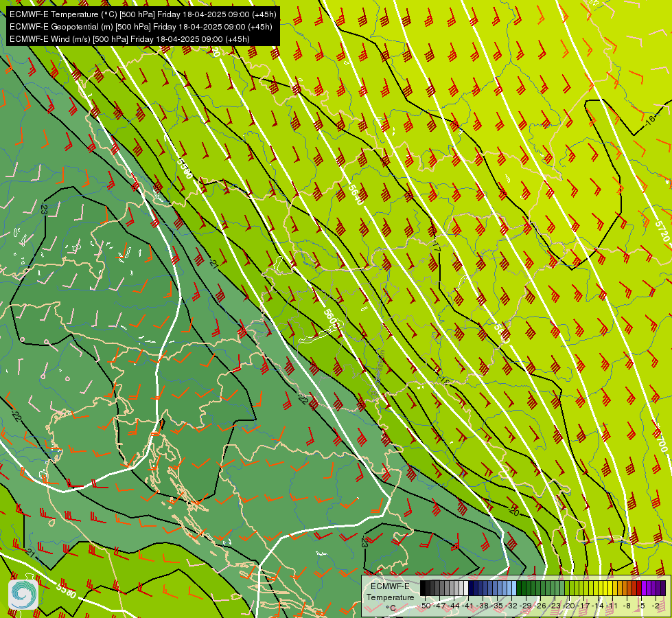
Task: Pick the black swatch at the scale's cold end
Action: pos(423,588)
